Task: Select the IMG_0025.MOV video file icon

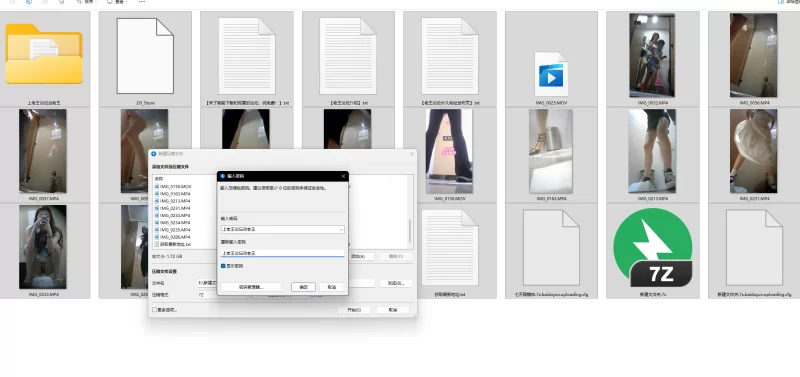Action: (x=551, y=74)
